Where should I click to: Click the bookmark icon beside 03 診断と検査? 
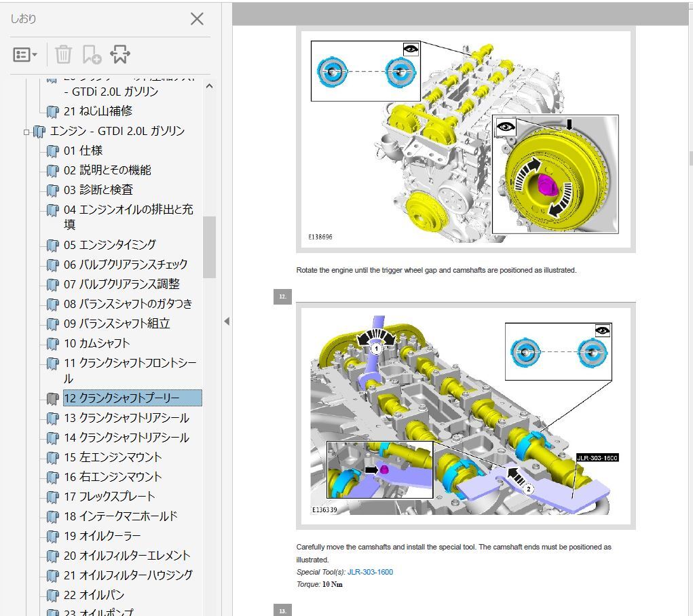[52, 191]
